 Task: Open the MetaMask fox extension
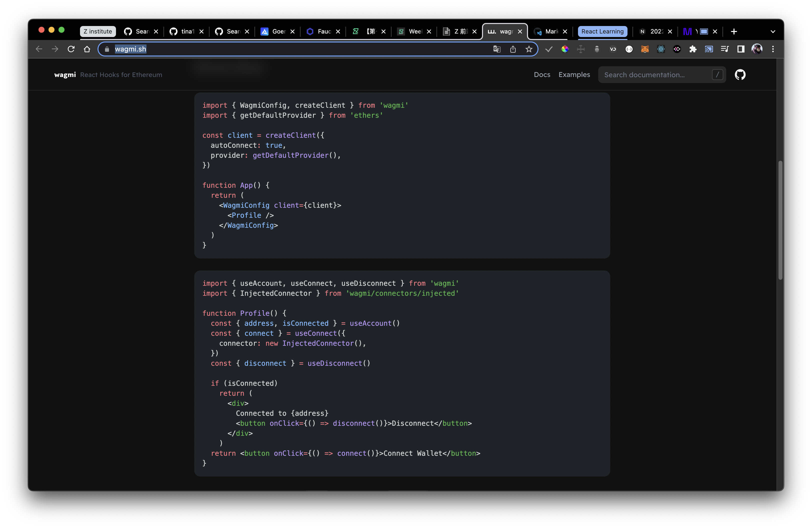click(x=644, y=49)
